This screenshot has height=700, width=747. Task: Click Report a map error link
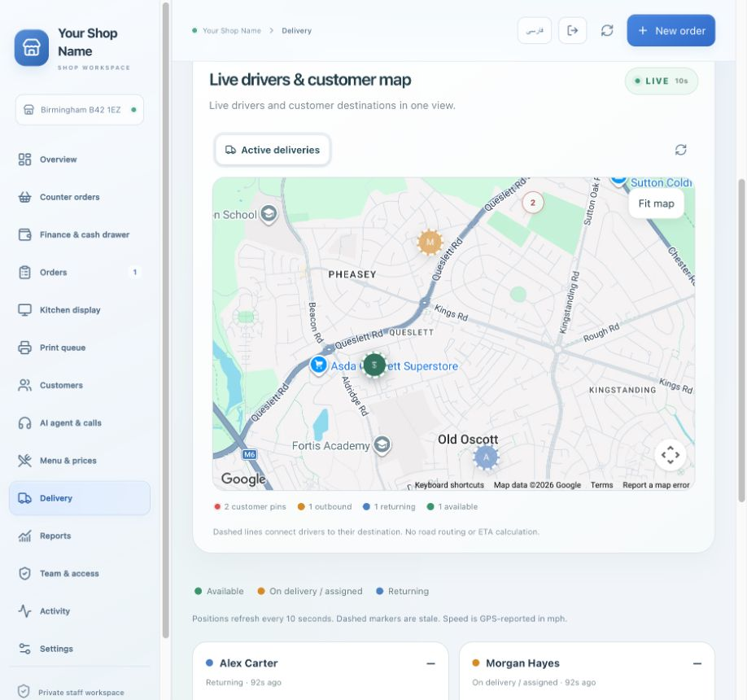tap(656, 485)
